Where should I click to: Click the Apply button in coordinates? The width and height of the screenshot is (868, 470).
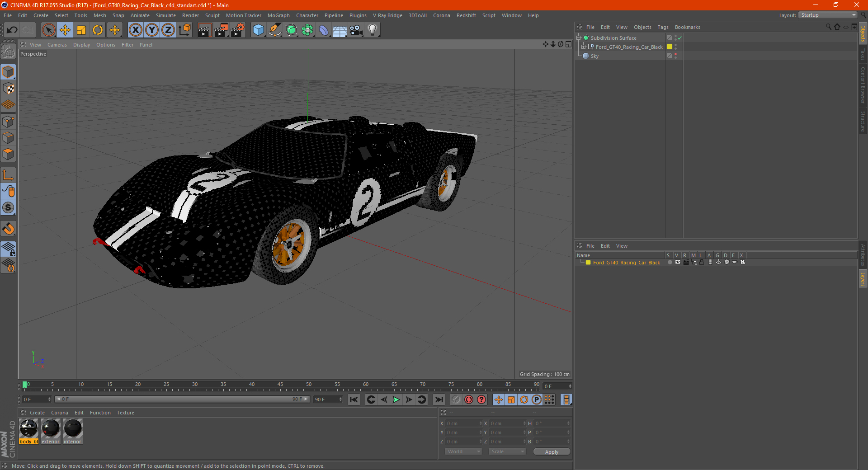pos(552,452)
